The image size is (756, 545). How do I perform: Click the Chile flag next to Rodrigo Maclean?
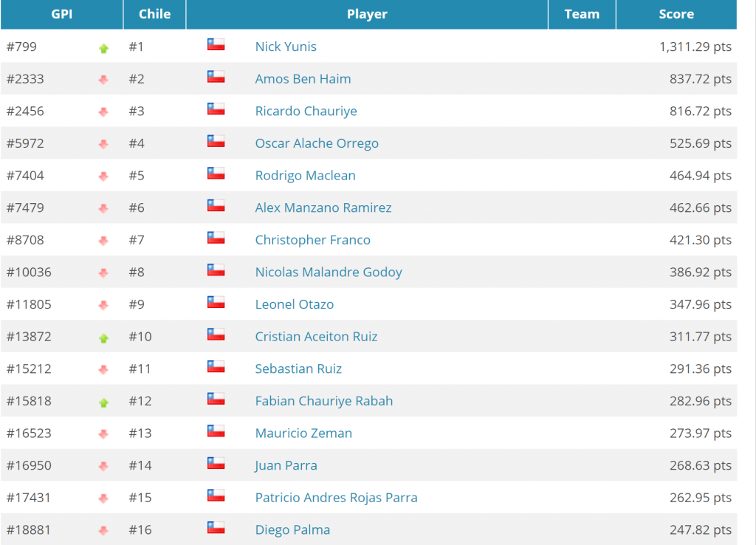216,173
